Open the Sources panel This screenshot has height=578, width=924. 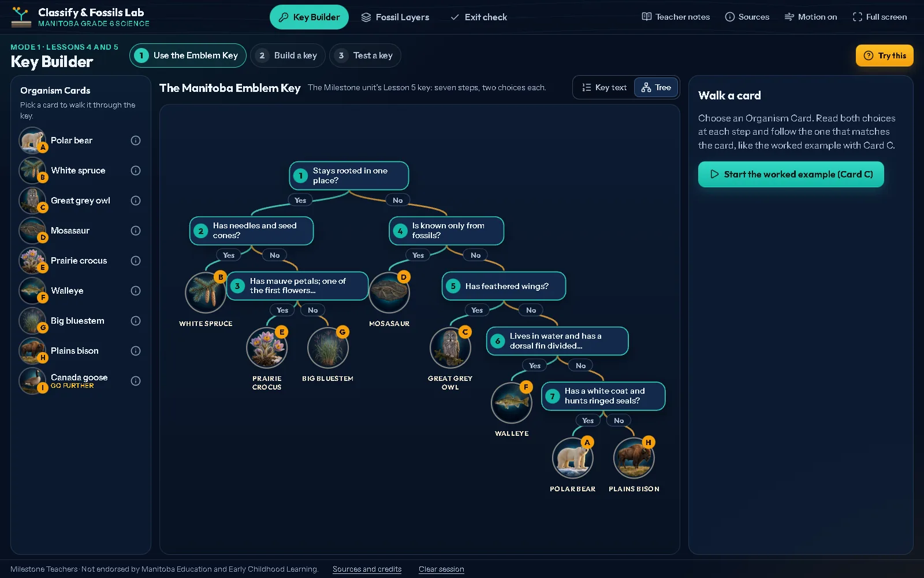pos(747,17)
